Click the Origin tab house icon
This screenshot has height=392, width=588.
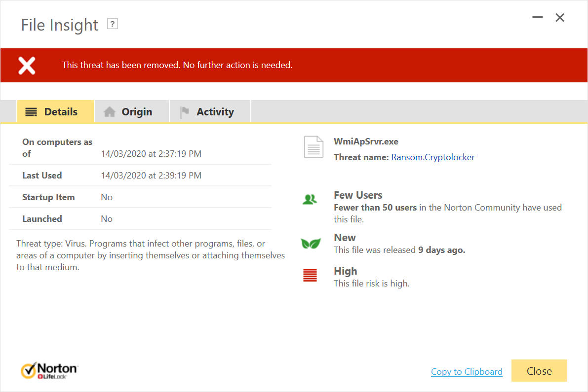coord(110,112)
